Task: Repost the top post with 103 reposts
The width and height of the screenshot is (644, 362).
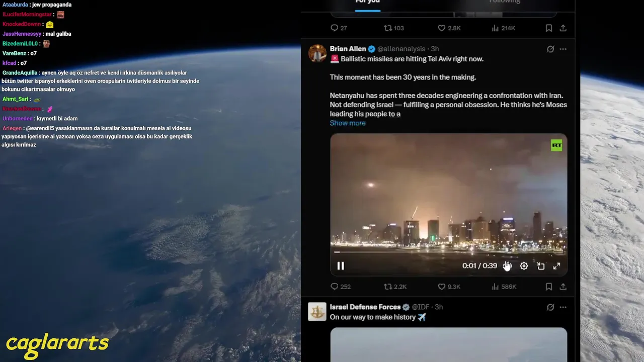Action: (x=394, y=28)
